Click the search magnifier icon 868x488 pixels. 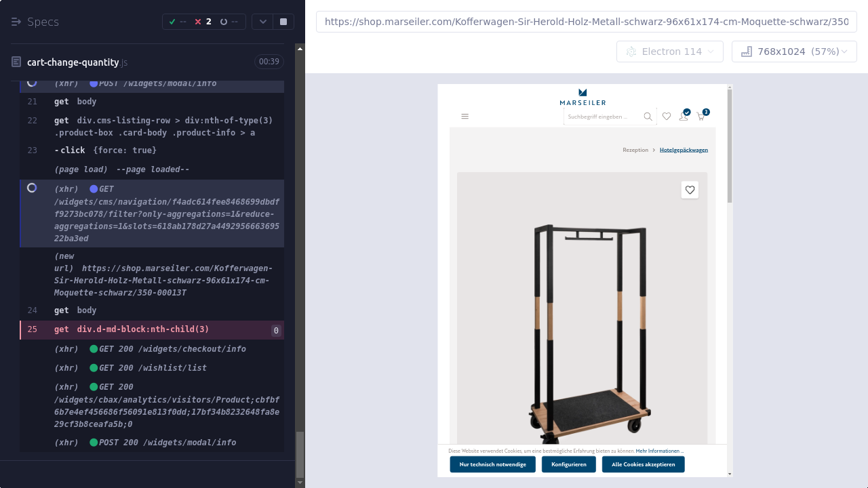click(648, 117)
